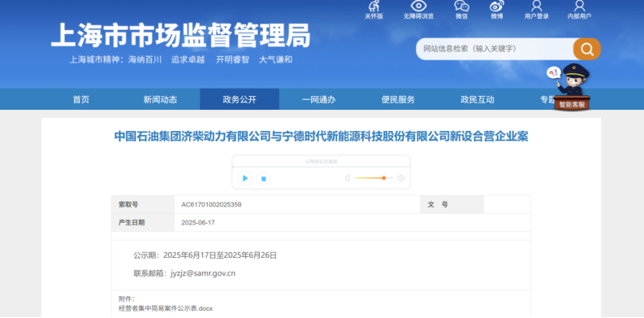Click the high volume speaker icon
The image size is (644, 318).
tap(401, 178)
